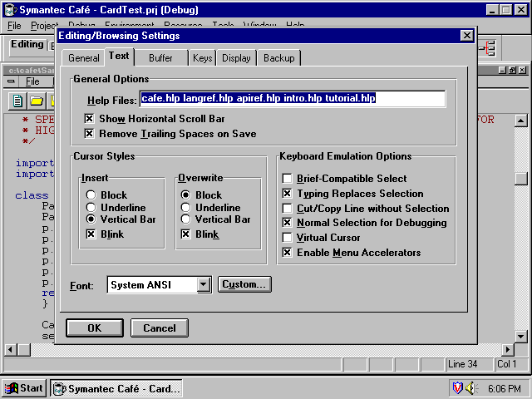Close the Editing/Browsing Settings dialog

pyautogui.click(x=467, y=36)
